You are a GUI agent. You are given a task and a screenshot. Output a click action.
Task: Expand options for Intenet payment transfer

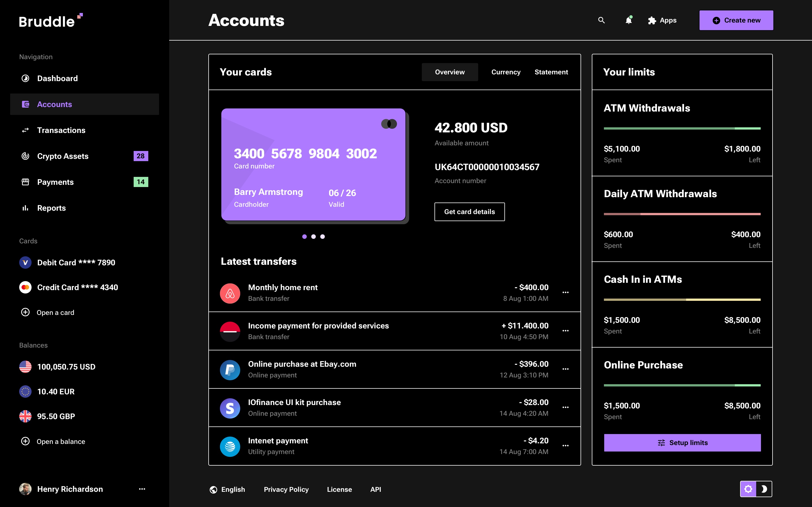pos(565,446)
